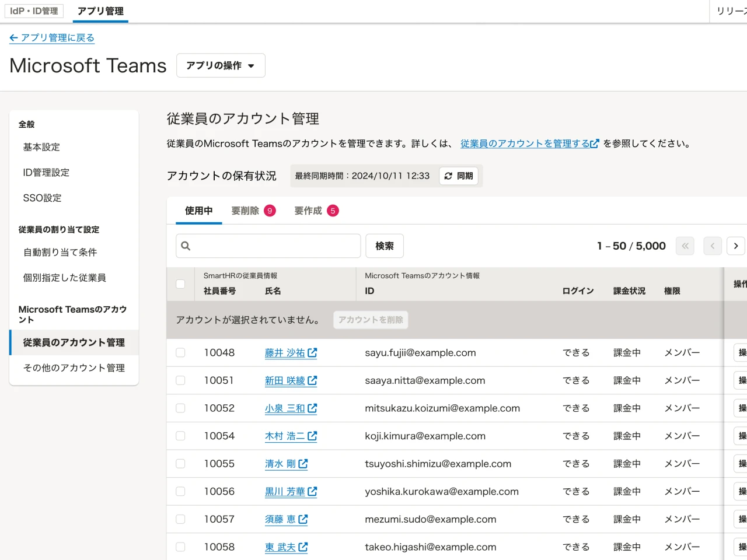The image size is (747, 560).
Task: Open SSO設定 in the sidebar
Action: pyautogui.click(x=74, y=198)
